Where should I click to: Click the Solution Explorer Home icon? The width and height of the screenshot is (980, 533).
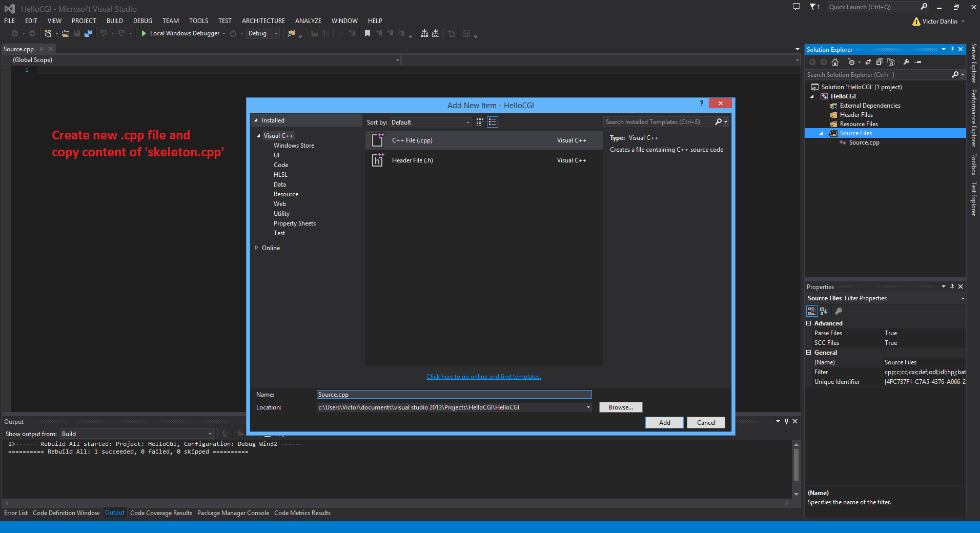click(x=835, y=62)
